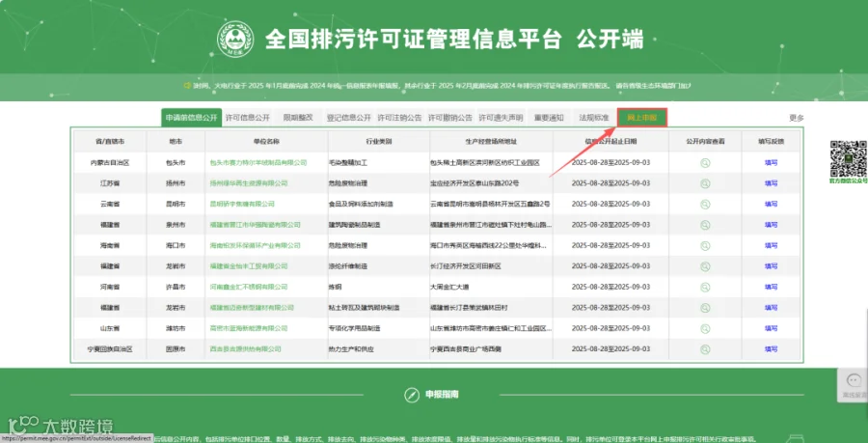Open the 许可注销公告 tab

click(399, 118)
